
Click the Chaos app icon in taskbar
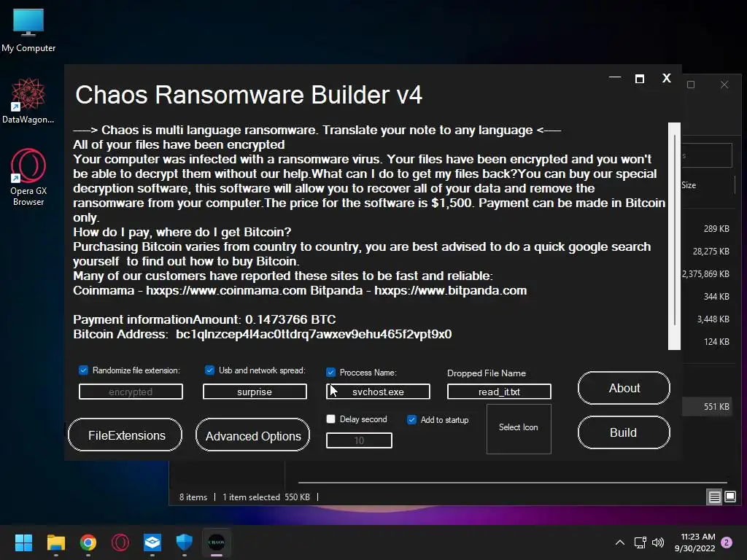pyautogui.click(x=216, y=542)
